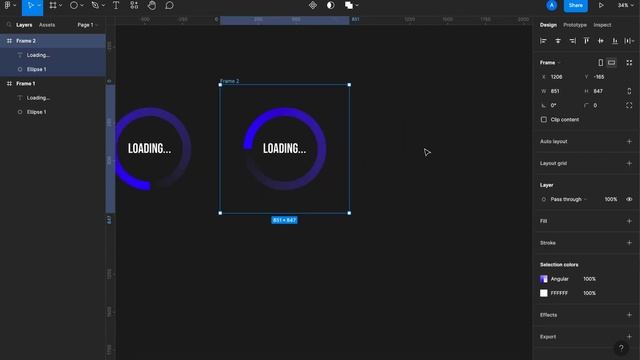Toggle constrain proportions lock
This screenshot has width=640, height=360.
(x=629, y=91)
